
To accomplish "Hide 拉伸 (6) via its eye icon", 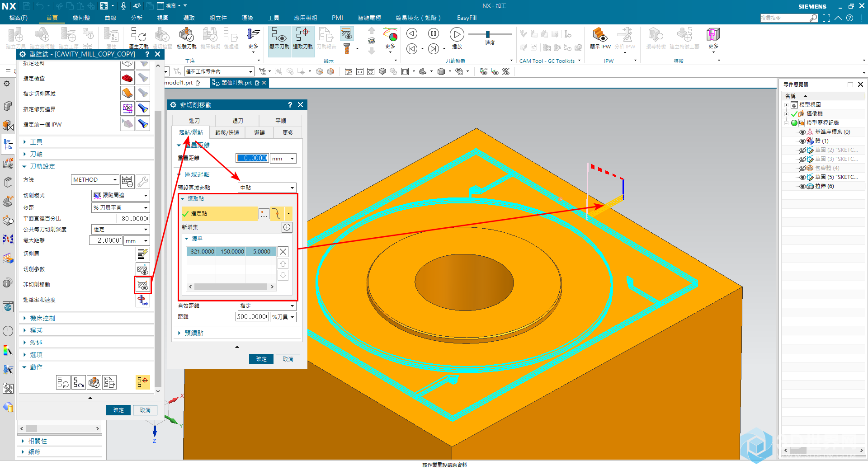I will tap(802, 186).
